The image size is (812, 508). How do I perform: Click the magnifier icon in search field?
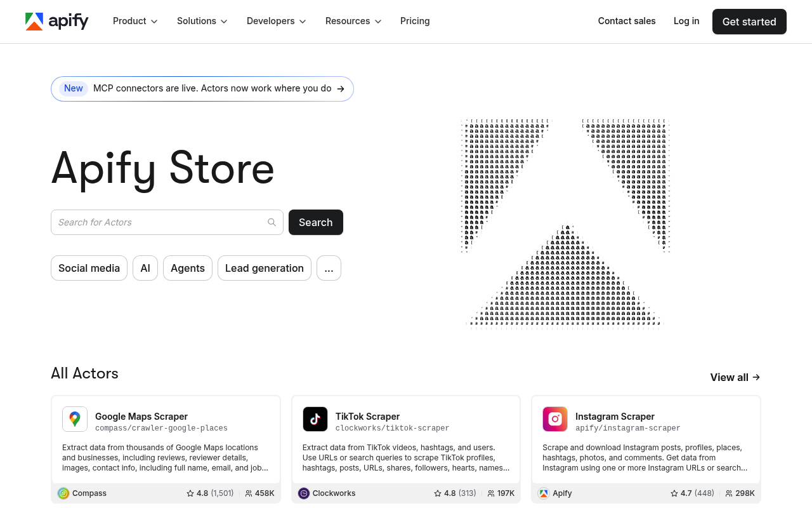(272, 222)
